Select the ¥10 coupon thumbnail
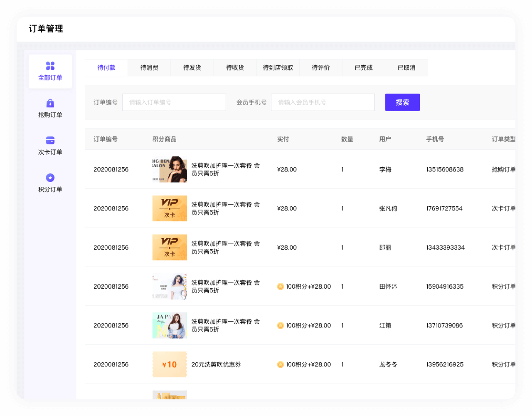The image size is (532, 416). click(x=170, y=364)
